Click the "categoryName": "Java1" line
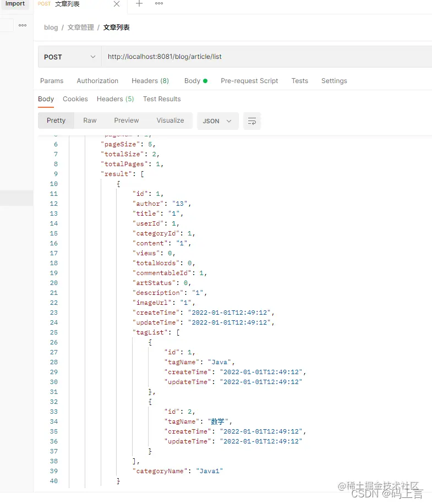 click(x=178, y=471)
